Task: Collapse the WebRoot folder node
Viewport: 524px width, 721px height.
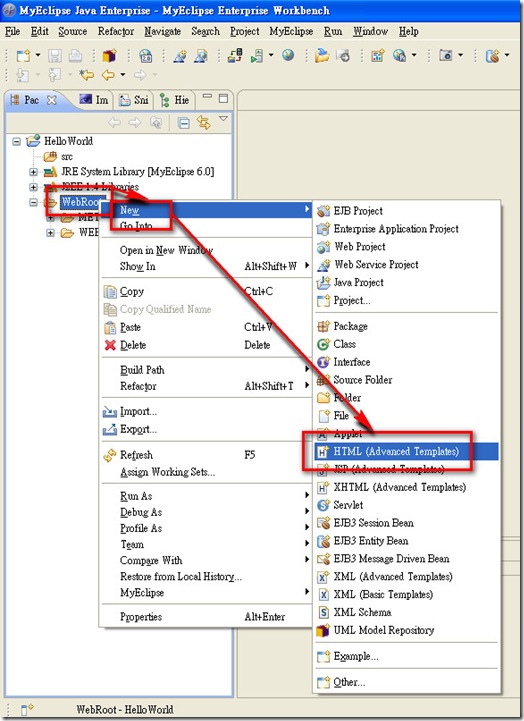Action: pos(34,202)
